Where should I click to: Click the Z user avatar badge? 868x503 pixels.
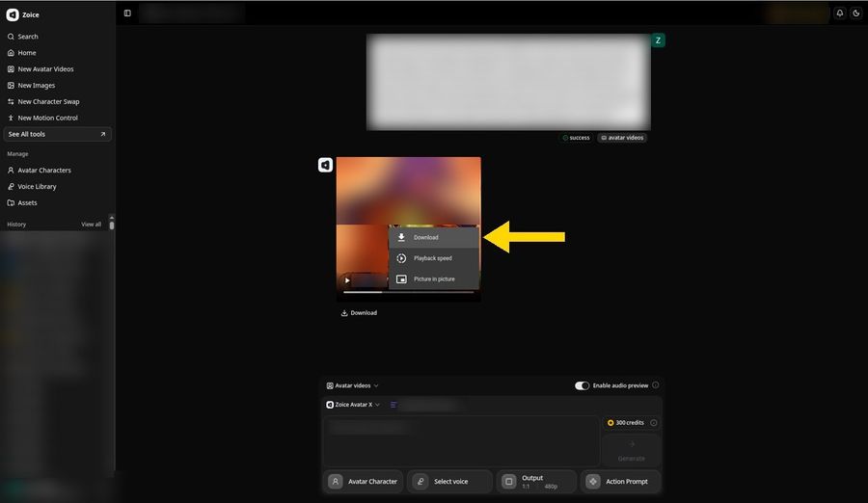[658, 40]
